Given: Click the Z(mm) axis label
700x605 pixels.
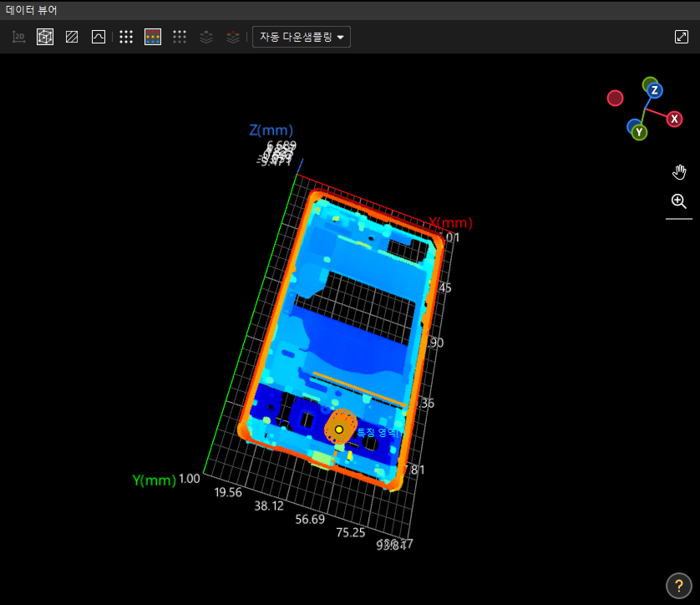Looking at the screenshot, I should (271, 130).
